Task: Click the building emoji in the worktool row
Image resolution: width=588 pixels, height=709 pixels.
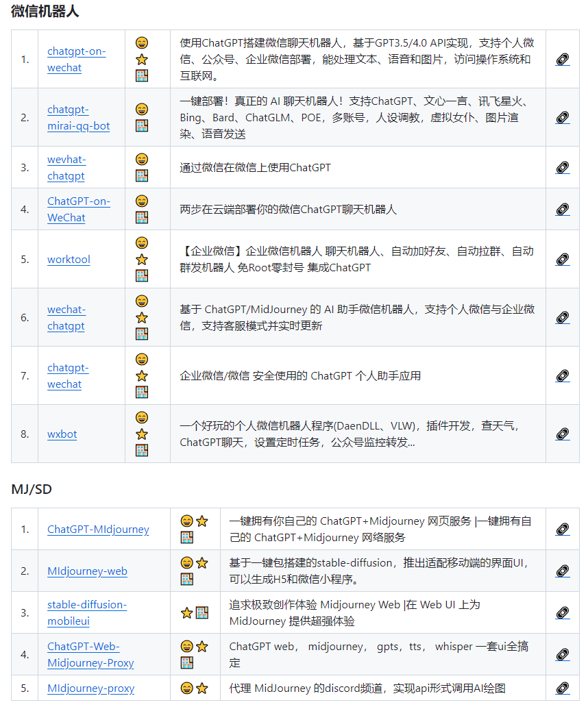Action: pyautogui.click(x=142, y=276)
